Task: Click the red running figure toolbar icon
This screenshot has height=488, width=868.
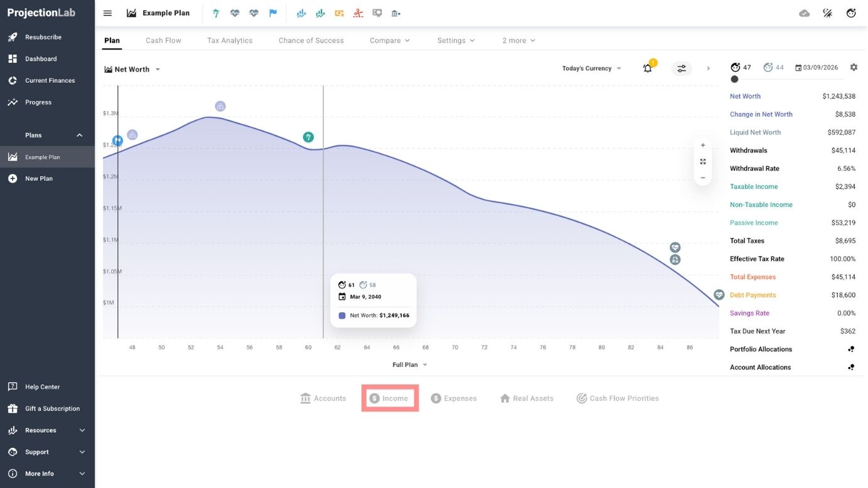Action: (358, 13)
